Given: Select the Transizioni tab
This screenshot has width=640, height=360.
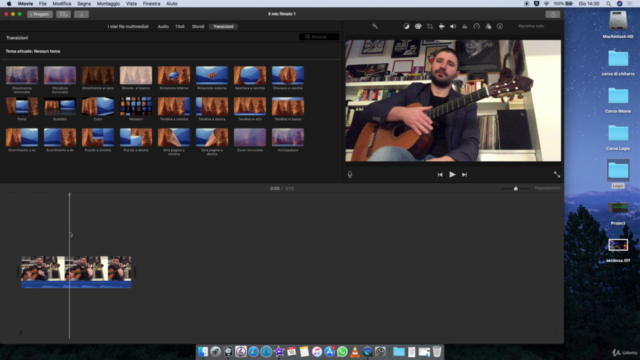Looking at the screenshot, I should point(223,27).
